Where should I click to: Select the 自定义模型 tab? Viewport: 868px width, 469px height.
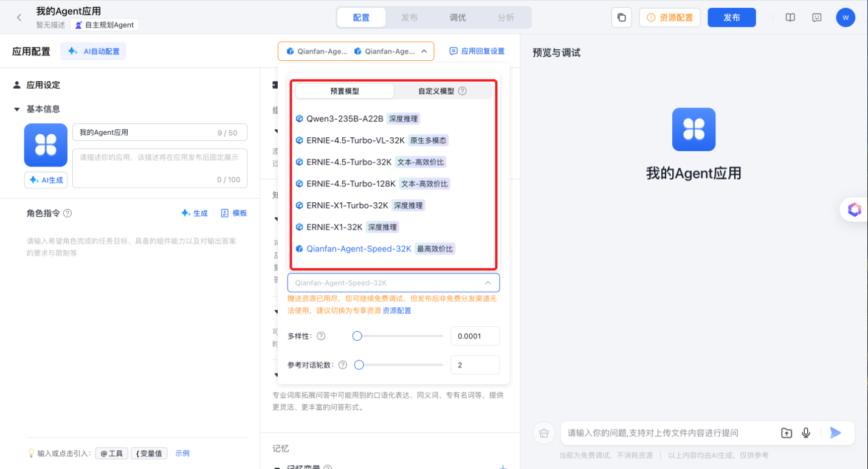coord(443,91)
